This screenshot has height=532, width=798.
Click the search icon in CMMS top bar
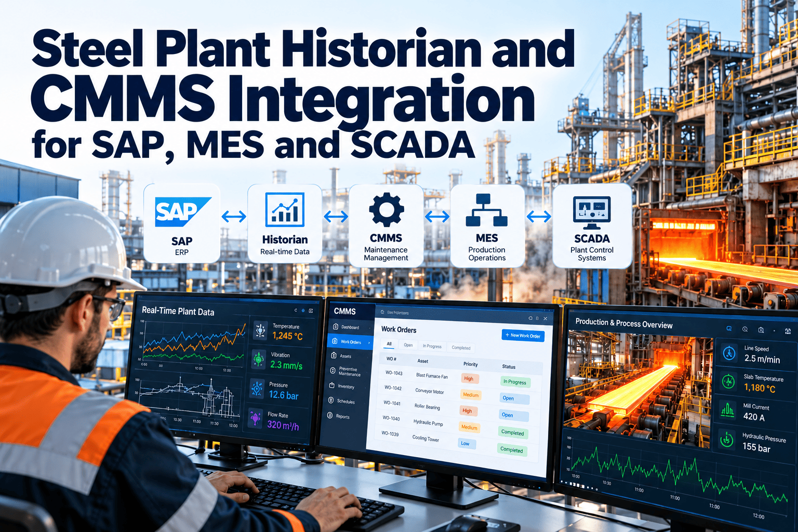pyautogui.click(x=383, y=312)
